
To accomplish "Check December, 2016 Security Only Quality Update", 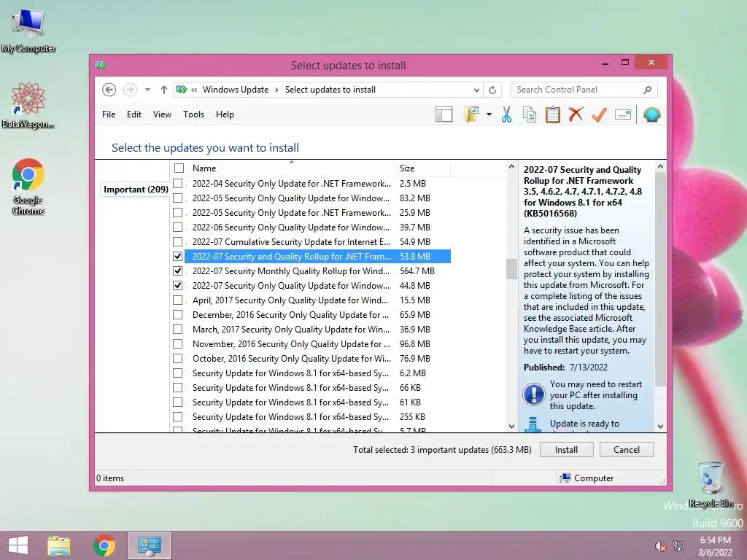I will 178,315.
